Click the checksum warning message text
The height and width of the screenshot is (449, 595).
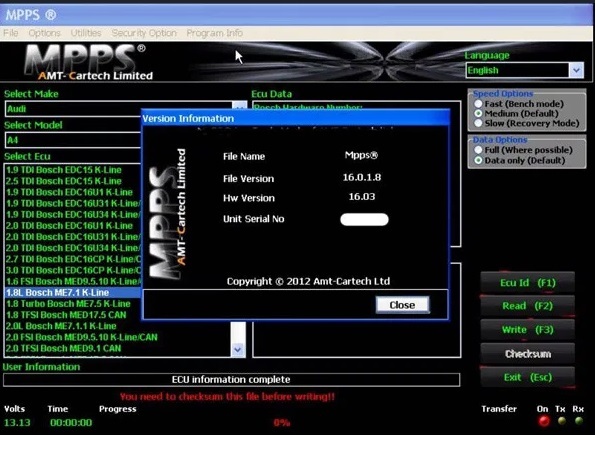click(x=227, y=397)
